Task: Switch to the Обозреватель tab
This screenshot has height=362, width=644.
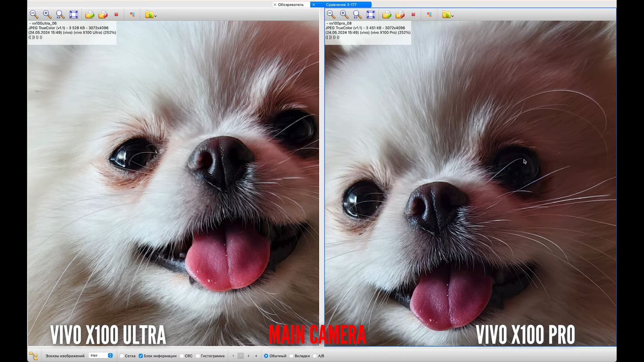Action: (x=291, y=5)
